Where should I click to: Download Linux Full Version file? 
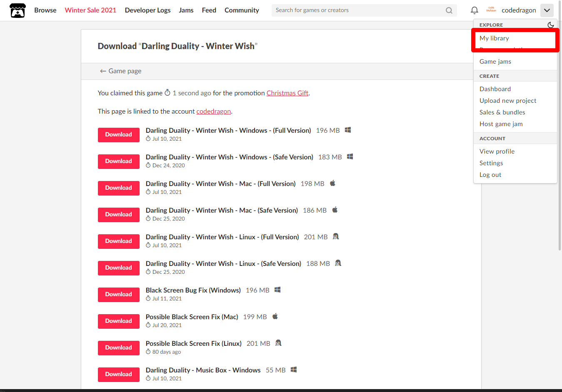pos(119,241)
